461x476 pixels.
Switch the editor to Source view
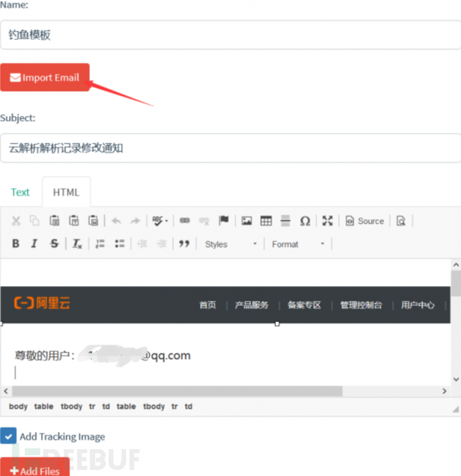tap(365, 221)
